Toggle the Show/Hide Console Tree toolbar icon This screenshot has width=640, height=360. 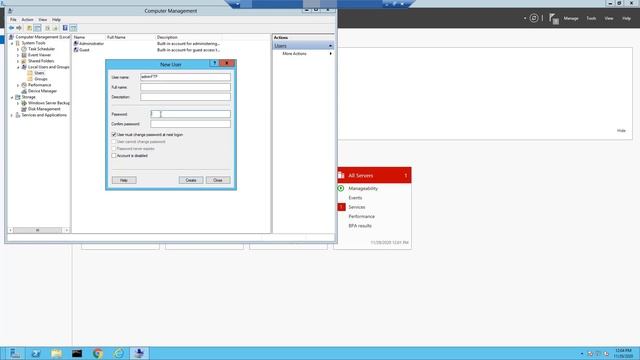point(38,28)
